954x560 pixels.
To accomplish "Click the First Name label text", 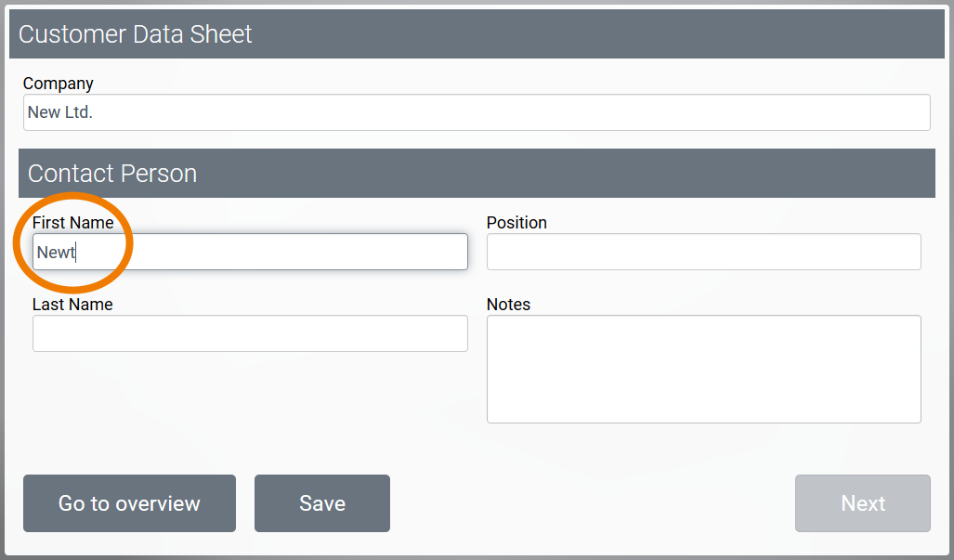I will (x=72, y=223).
